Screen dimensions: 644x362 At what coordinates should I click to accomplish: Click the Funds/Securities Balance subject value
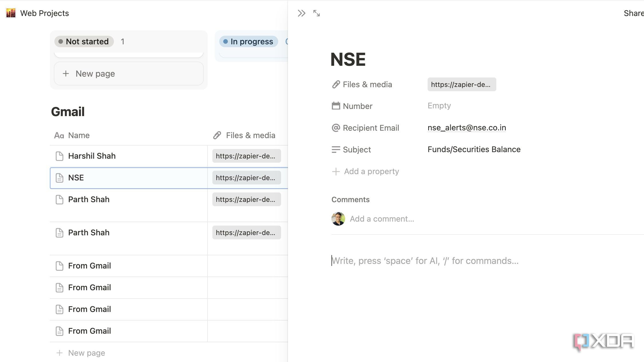(474, 149)
